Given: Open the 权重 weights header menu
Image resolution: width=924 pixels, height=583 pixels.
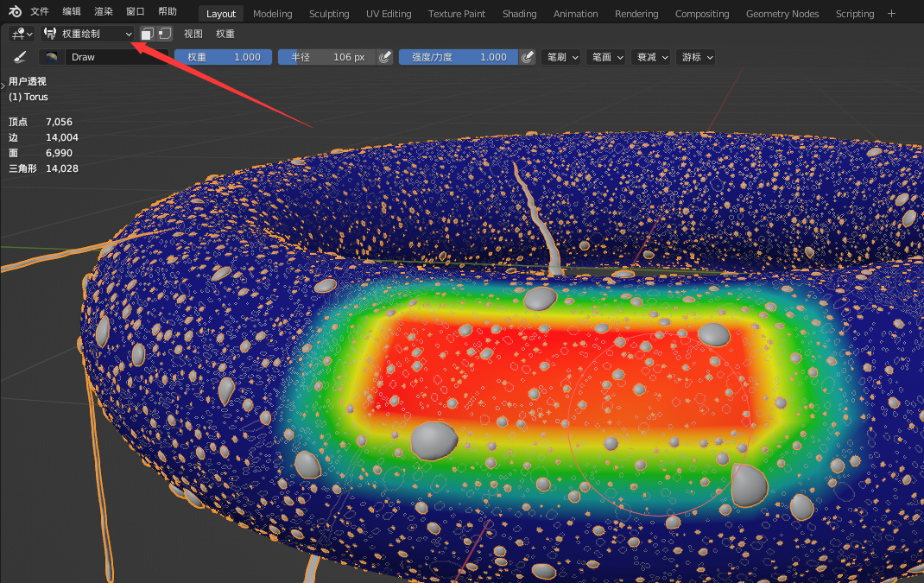Looking at the screenshot, I should [225, 34].
